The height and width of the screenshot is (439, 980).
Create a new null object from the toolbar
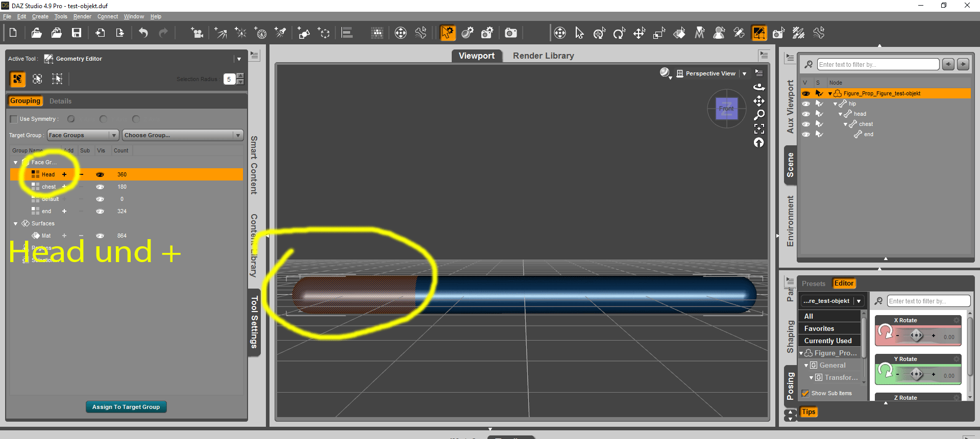tap(324, 33)
